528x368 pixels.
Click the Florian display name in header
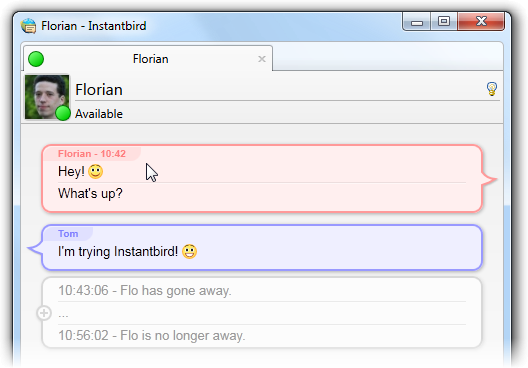pyautogui.click(x=99, y=90)
